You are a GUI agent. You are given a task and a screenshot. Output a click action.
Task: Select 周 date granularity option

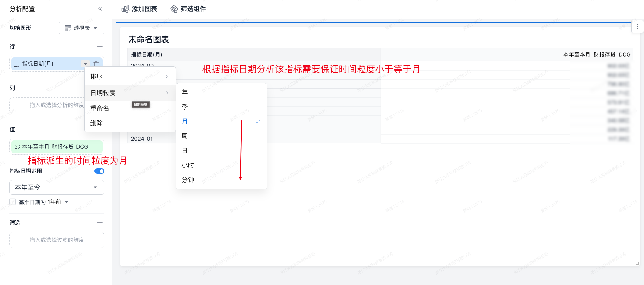pyautogui.click(x=185, y=136)
